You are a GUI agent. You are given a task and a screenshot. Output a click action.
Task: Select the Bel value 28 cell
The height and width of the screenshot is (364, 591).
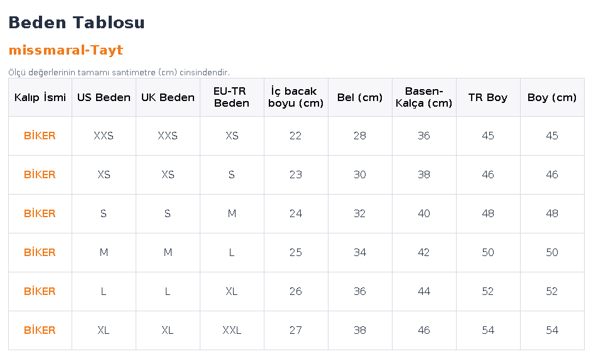click(x=360, y=136)
